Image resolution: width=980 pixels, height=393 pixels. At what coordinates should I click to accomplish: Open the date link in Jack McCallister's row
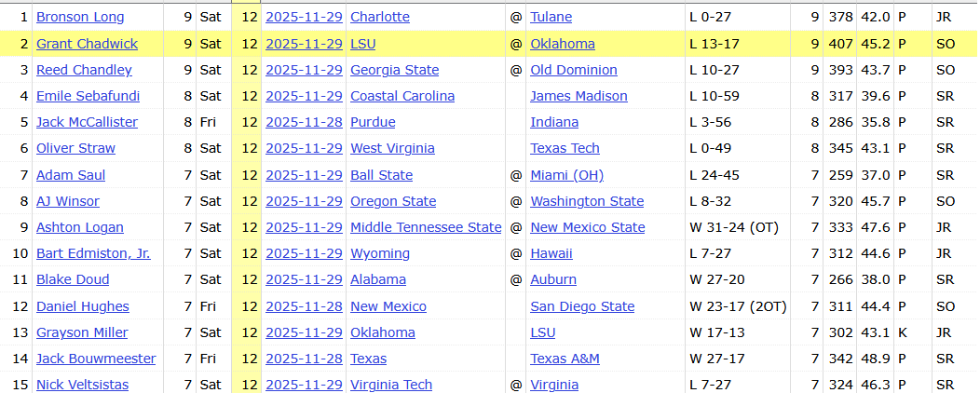304,122
